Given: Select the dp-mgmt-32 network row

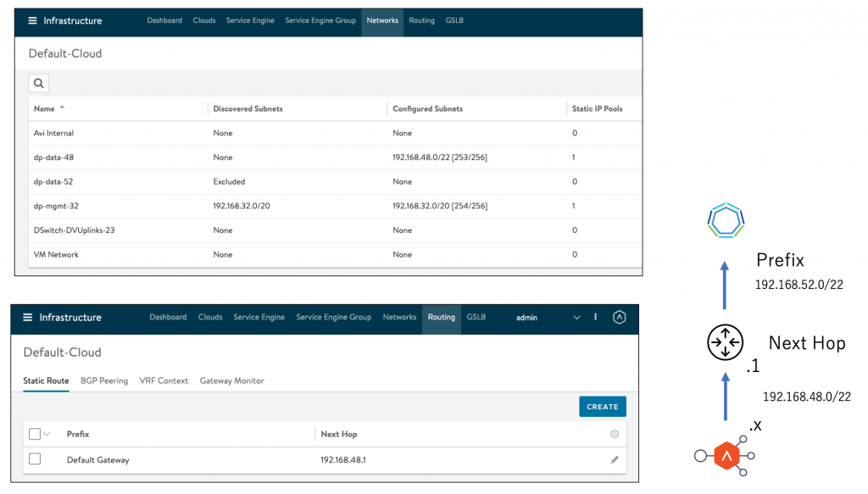Looking at the screenshot, I should click(x=336, y=206).
